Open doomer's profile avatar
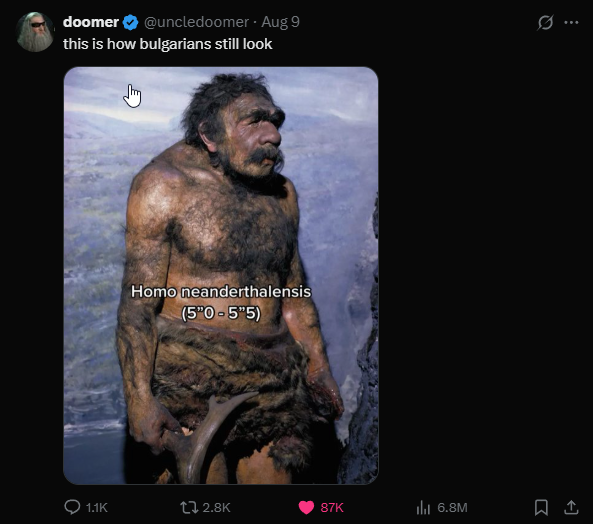 coord(35,32)
